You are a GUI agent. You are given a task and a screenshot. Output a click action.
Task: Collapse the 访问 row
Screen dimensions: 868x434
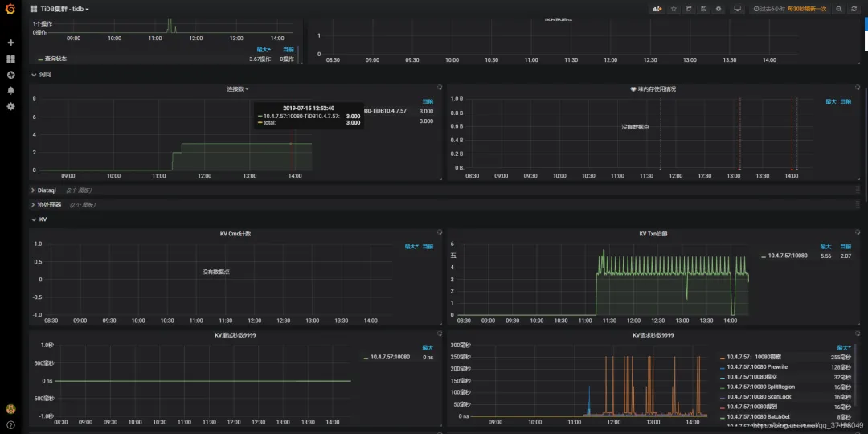pyautogui.click(x=42, y=74)
